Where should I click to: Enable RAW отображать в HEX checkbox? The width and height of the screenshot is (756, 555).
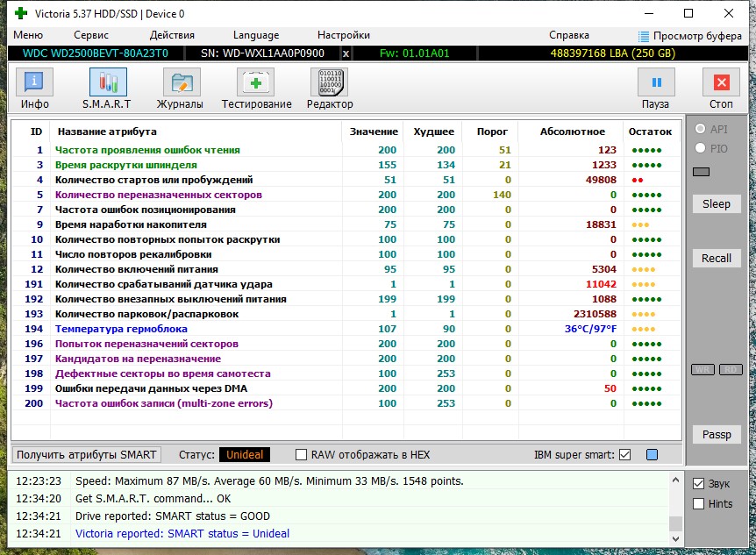[301, 455]
